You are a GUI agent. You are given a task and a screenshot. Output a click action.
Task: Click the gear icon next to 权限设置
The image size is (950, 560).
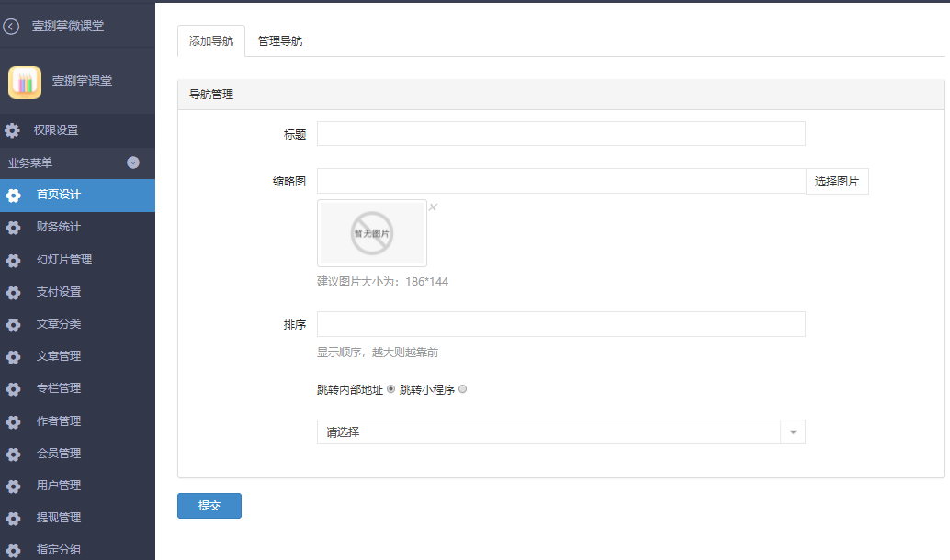[x=12, y=130]
